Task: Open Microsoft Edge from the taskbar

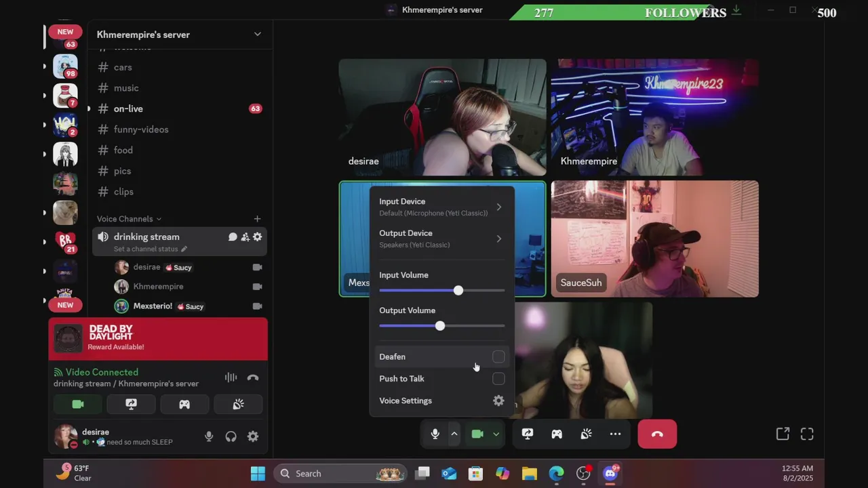Action: 556,474
